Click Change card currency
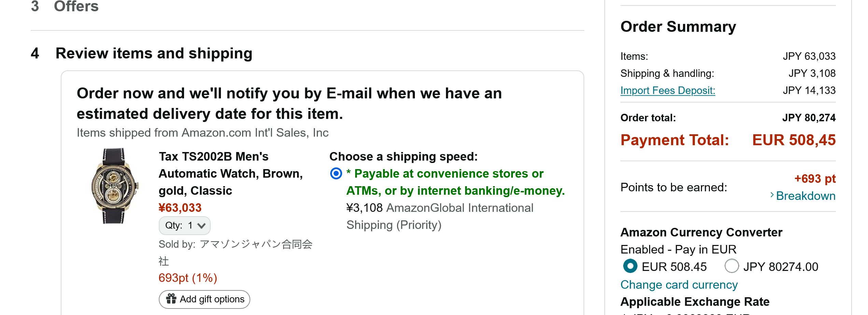This screenshot has width=868, height=315. point(679,285)
